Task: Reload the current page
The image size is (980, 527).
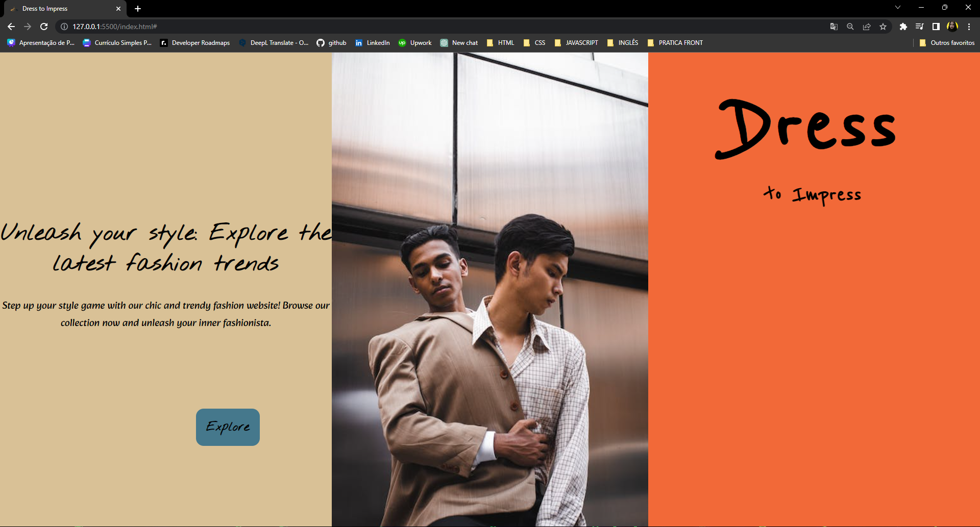Action: [x=44, y=27]
